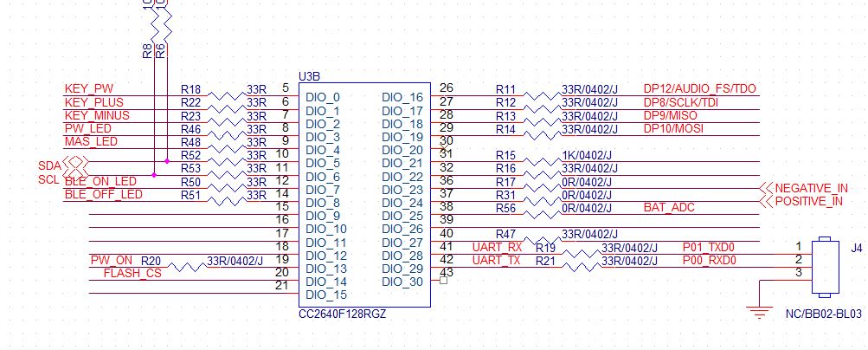The height and width of the screenshot is (350, 868).
Task: Click the J4 connector symbol
Action: (x=825, y=266)
